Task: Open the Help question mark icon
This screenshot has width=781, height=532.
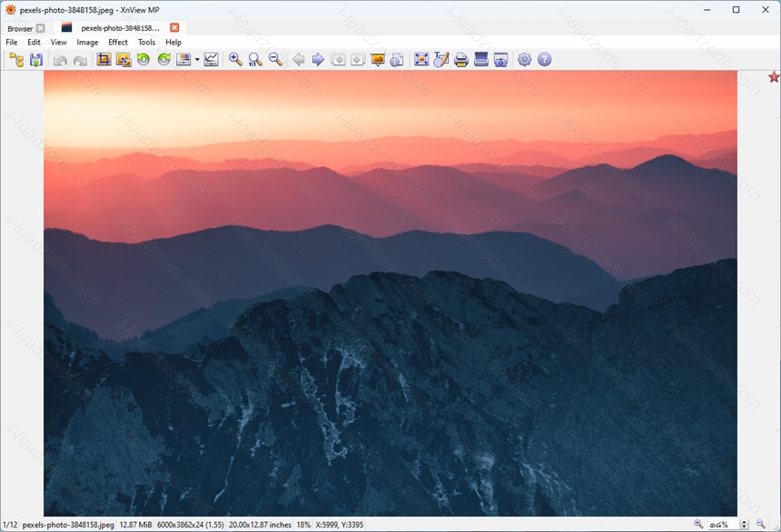Action: [544, 60]
